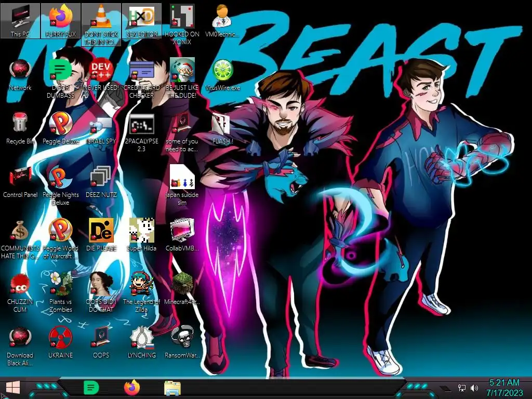Launch the Plants vs Zombies shortcut
532x399 pixels.
[x=61, y=292]
